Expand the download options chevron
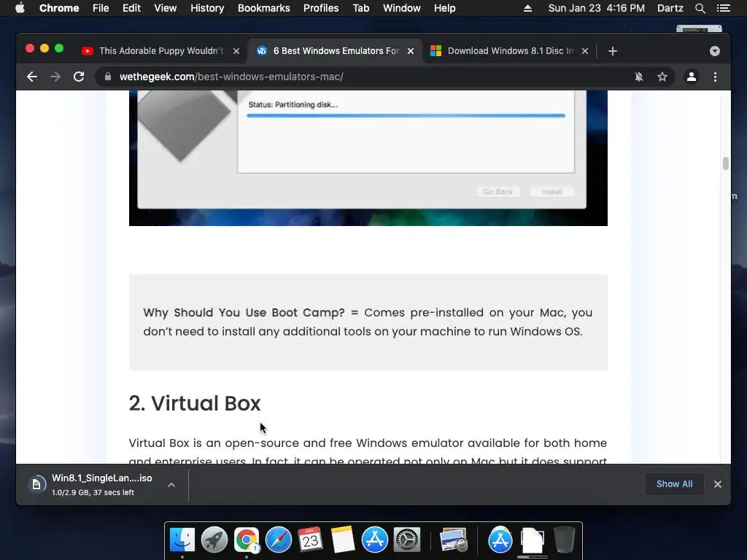747x560 pixels. pyautogui.click(x=171, y=485)
